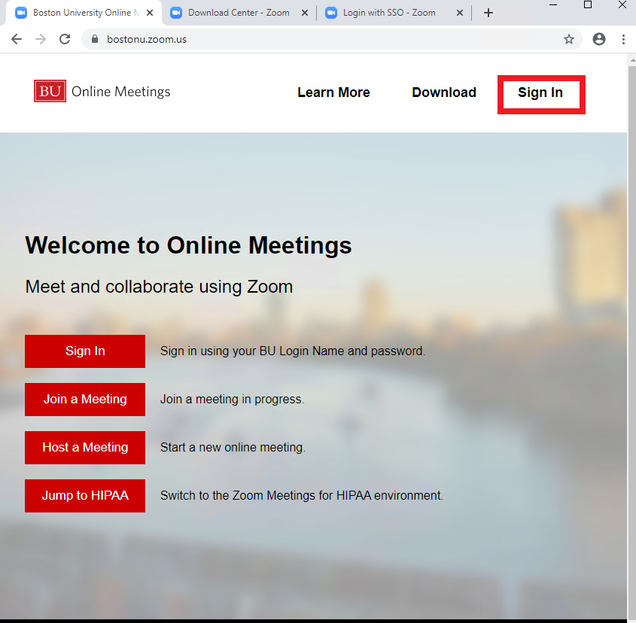The image size is (636, 623).
Task: Open Learn More in the top navigation
Action: tap(333, 92)
